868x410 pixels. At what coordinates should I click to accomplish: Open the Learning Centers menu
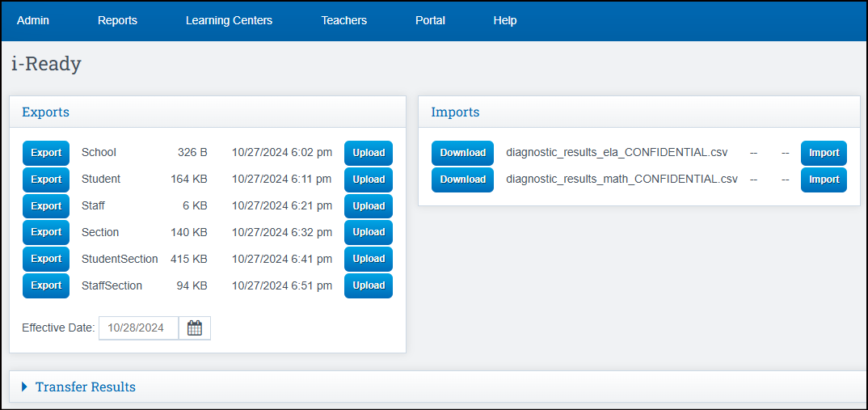coord(230,20)
